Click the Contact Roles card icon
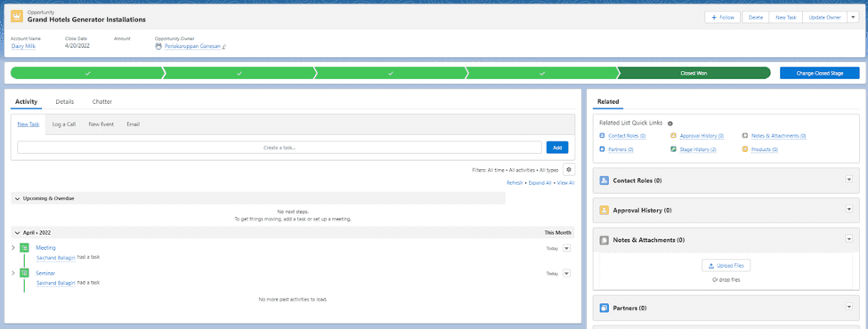The width and height of the screenshot is (868, 329). 604,181
